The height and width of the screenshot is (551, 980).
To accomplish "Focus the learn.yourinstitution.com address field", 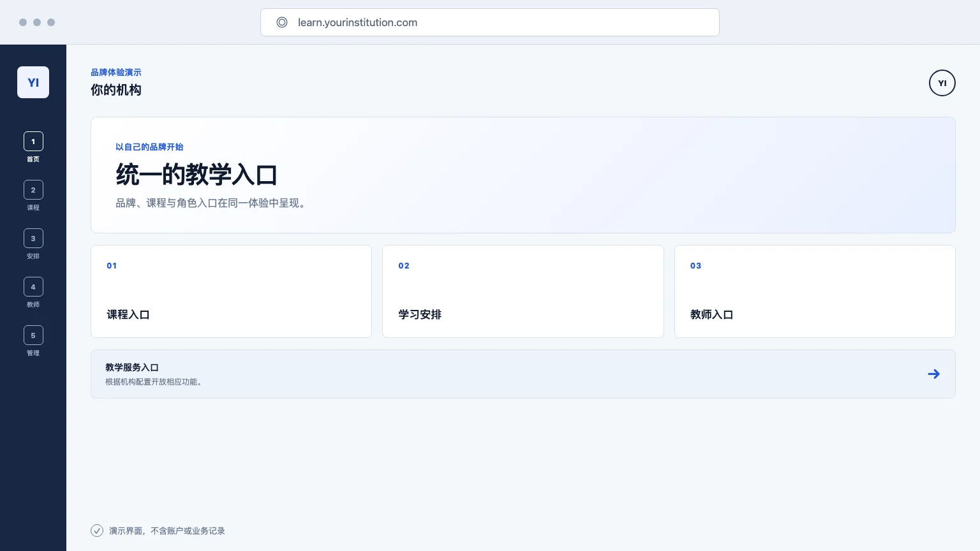I will [490, 22].
